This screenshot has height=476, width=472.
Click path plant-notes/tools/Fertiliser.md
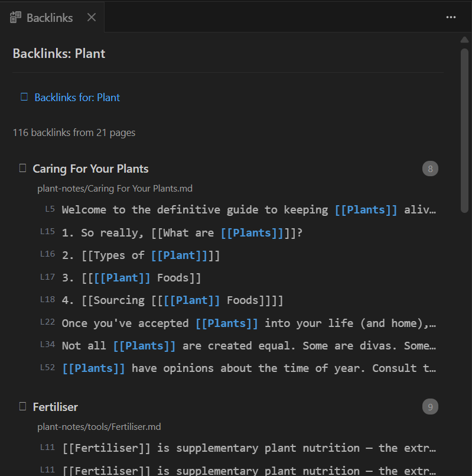(x=99, y=427)
